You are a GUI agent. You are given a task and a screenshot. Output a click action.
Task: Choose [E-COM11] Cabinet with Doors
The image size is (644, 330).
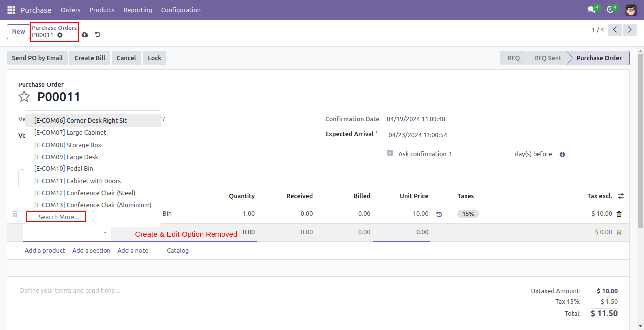click(x=93, y=181)
